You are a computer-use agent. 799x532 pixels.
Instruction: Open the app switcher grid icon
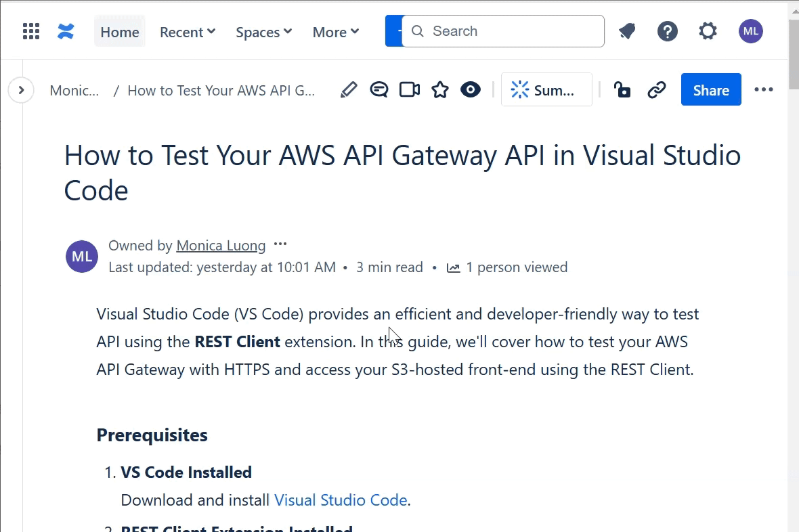tap(31, 32)
